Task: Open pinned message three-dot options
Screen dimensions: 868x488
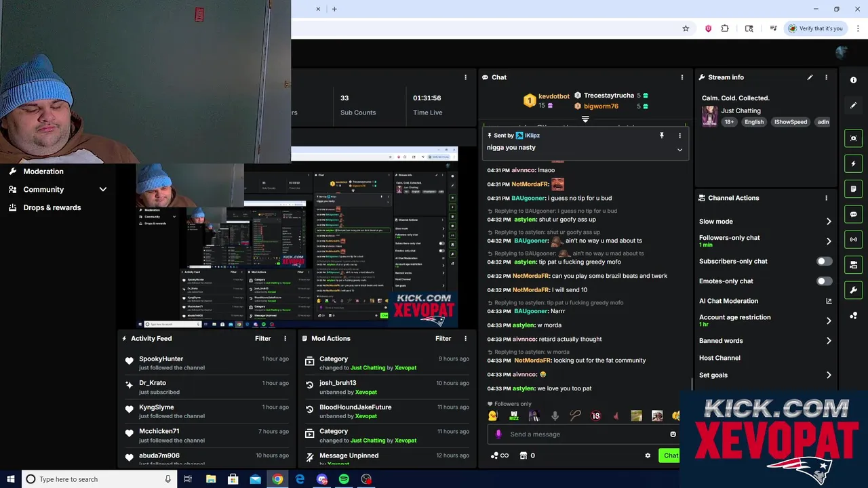Action: tap(679, 136)
